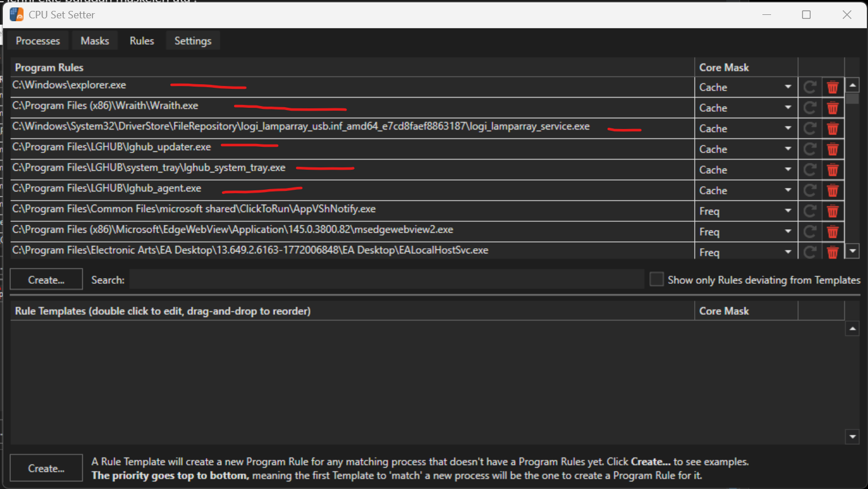The image size is (868, 489).
Task: Click the CPU Set Setter app icon
Action: [17, 14]
